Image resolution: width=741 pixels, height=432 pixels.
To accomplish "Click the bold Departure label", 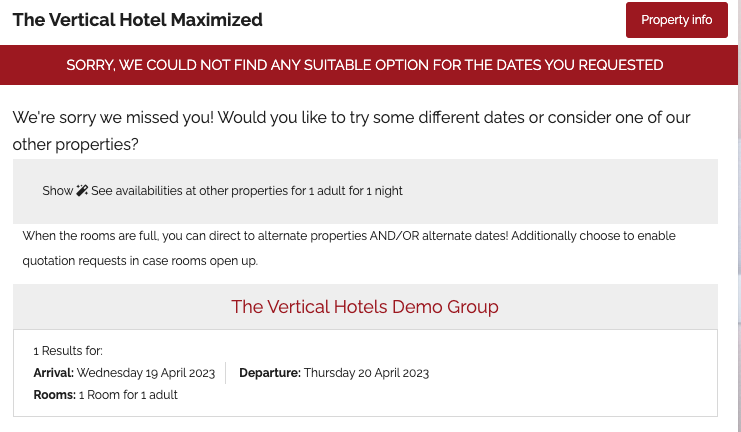I will click(270, 373).
